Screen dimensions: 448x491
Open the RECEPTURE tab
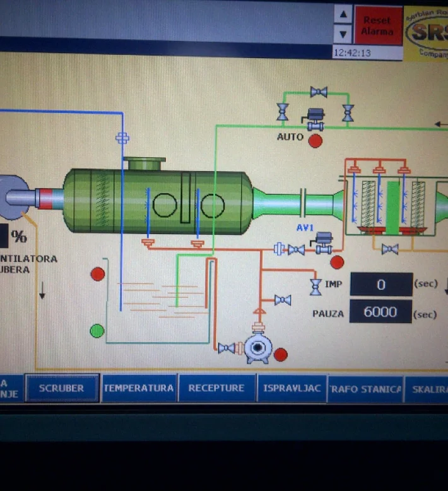tap(216, 388)
